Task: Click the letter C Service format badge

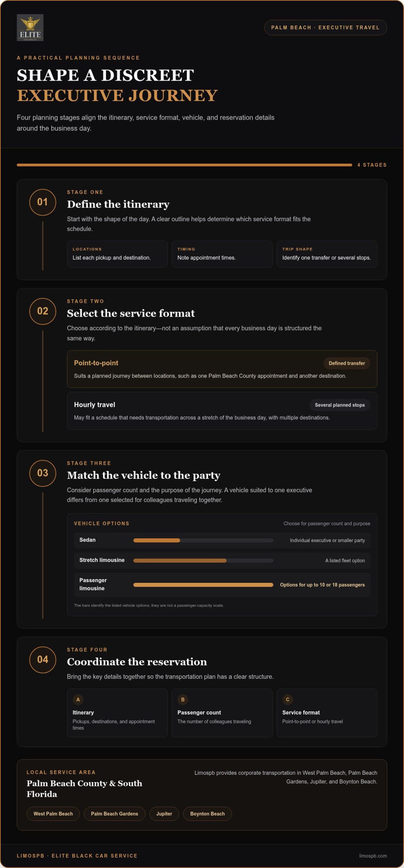Action: click(287, 699)
